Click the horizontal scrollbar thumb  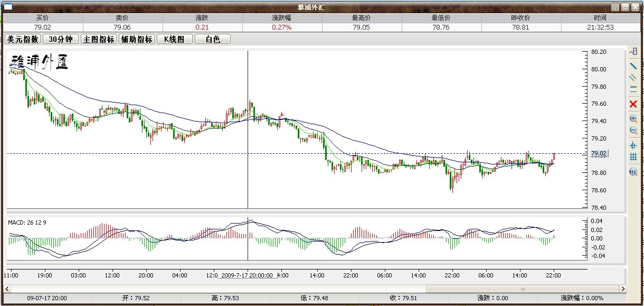pos(523,289)
